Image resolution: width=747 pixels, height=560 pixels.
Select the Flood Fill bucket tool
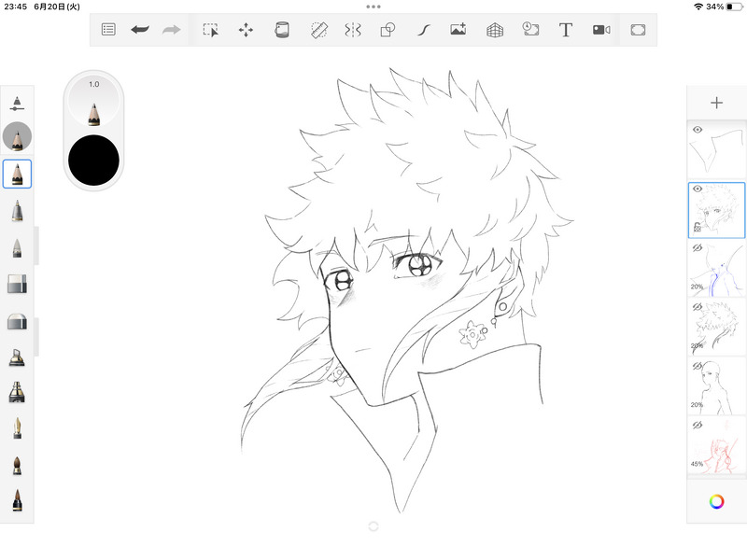click(x=282, y=30)
